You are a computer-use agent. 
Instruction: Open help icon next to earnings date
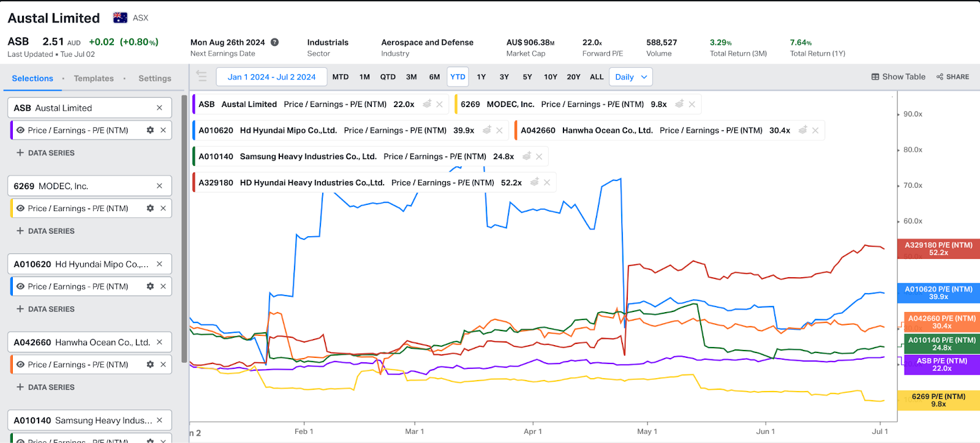tap(275, 42)
